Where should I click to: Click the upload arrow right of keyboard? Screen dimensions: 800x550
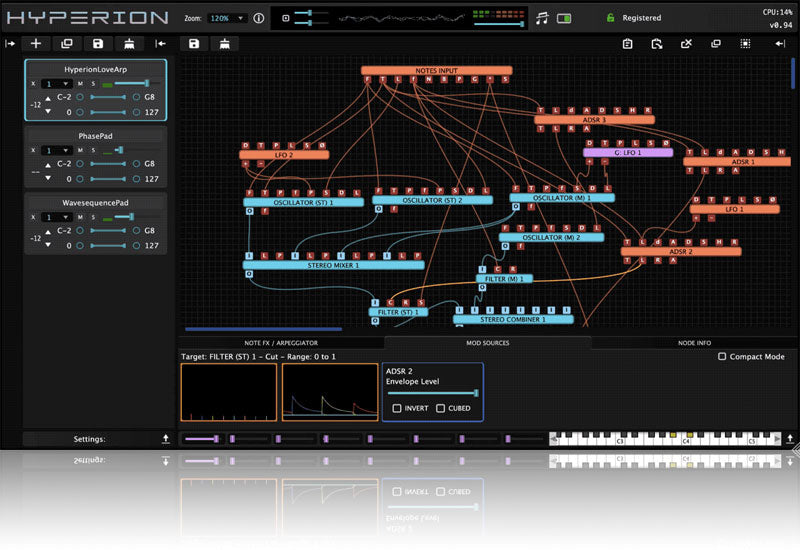coord(790,439)
